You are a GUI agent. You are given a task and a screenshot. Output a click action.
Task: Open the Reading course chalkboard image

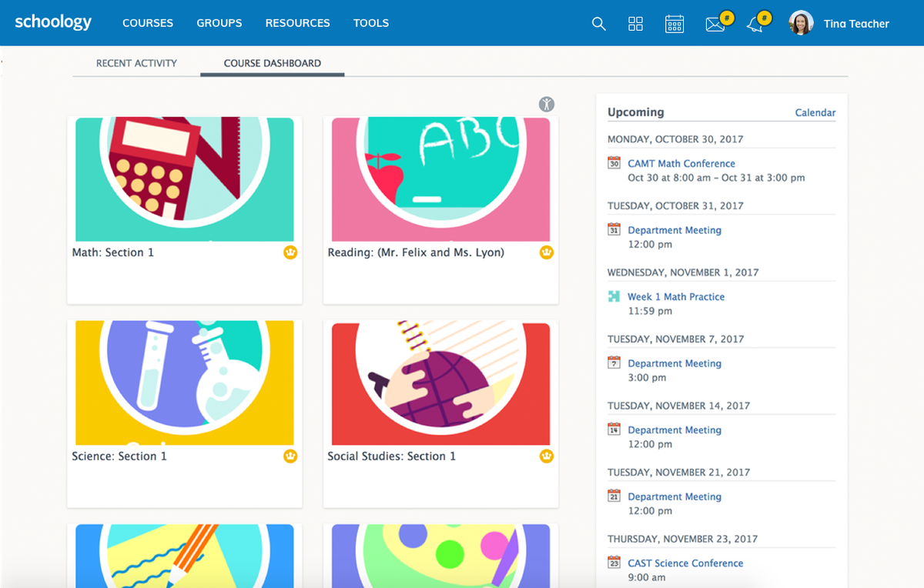pos(440,179)
